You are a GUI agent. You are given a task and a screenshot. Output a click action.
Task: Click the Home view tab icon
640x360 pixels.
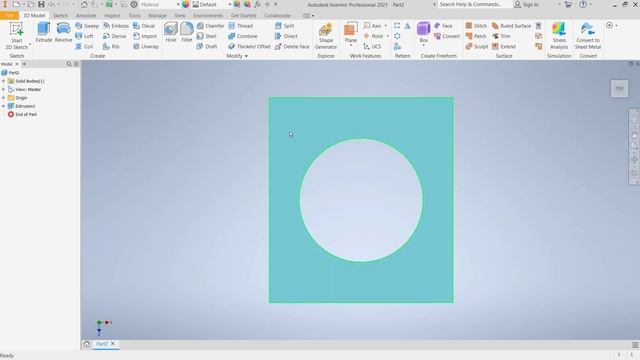click(x=87, y=344)
